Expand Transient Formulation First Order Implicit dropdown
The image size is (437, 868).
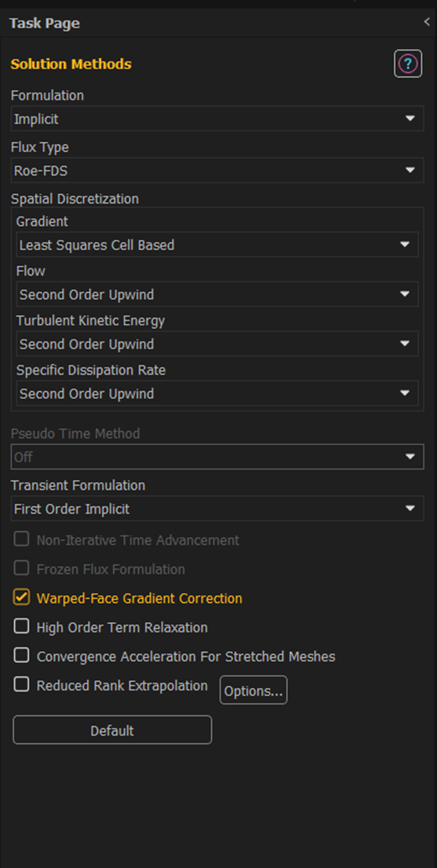(x=217, y=509)
